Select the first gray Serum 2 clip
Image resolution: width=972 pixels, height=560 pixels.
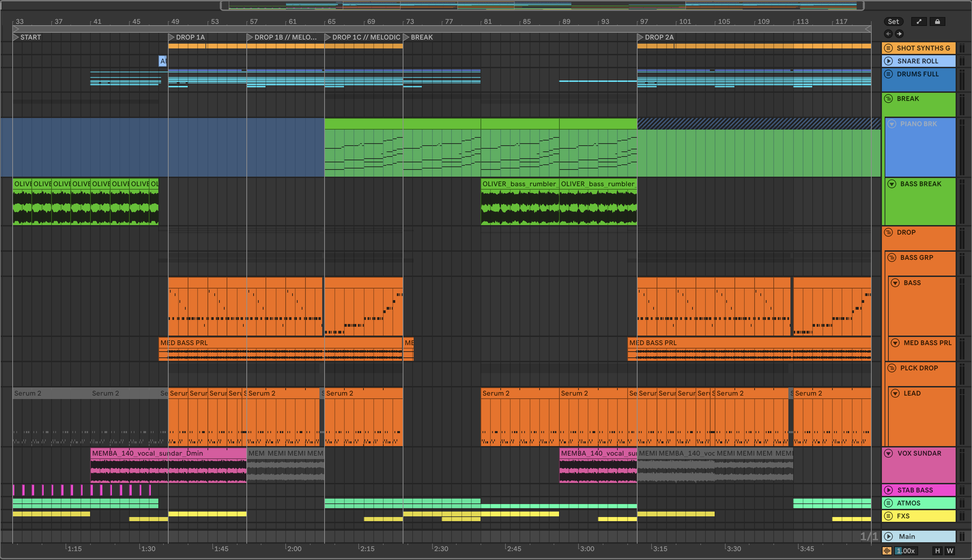coord(52,417)
